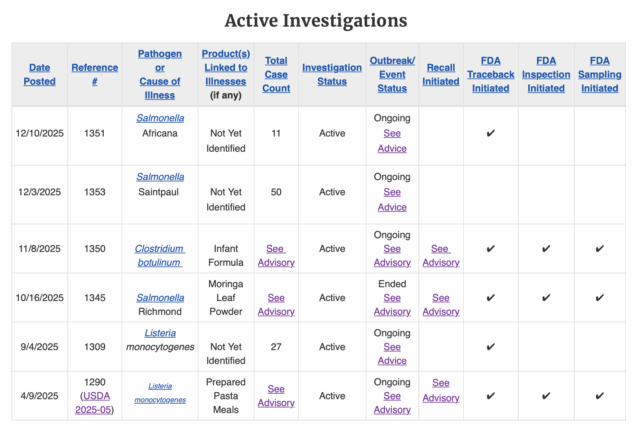640x432 pixels.
Task: Sort table by Date Posted header
Action: [x=40, y=74]
